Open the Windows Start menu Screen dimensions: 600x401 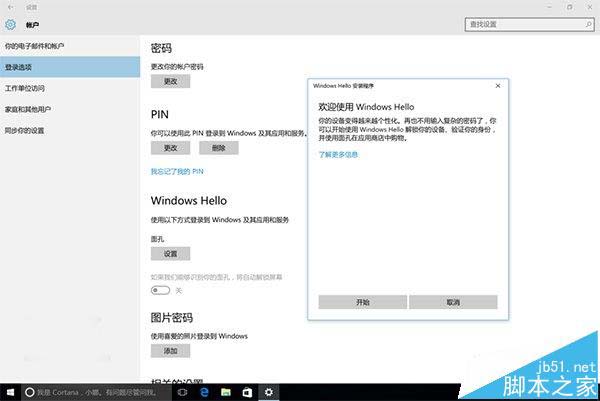[10, 392]
